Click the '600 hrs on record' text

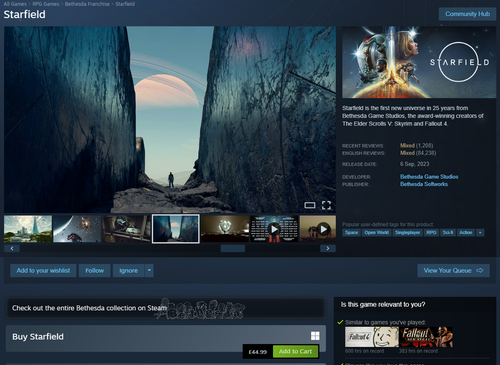pyautogui.click(x=364, y=351)
